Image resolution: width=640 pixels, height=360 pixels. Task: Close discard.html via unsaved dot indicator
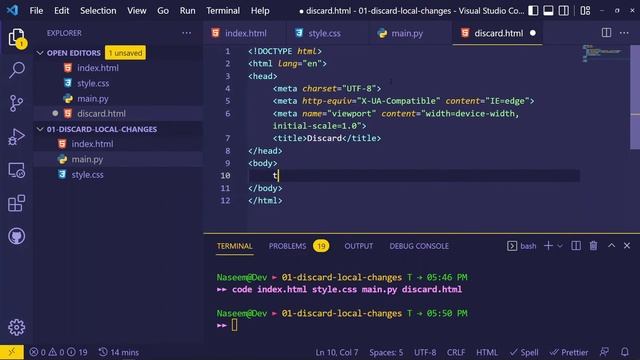coord(533,33)
